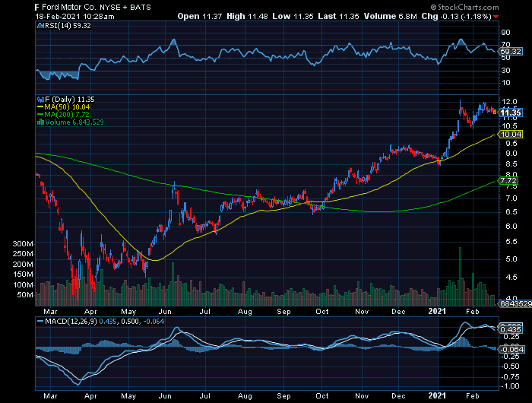Screen dimensions: 532x403
Task: Click the 11.35 last price tag on axis
Action: pos(511,113)
